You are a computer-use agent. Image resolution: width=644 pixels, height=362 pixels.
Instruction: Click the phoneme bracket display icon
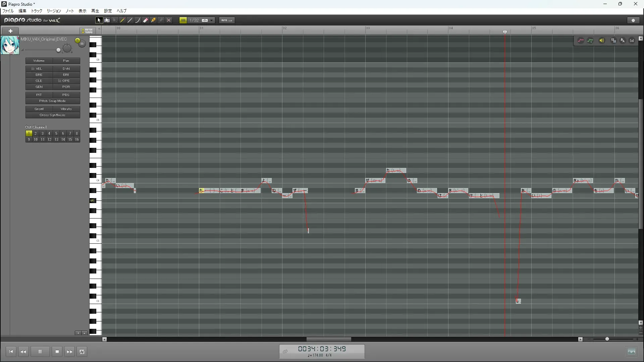[632, 41]
